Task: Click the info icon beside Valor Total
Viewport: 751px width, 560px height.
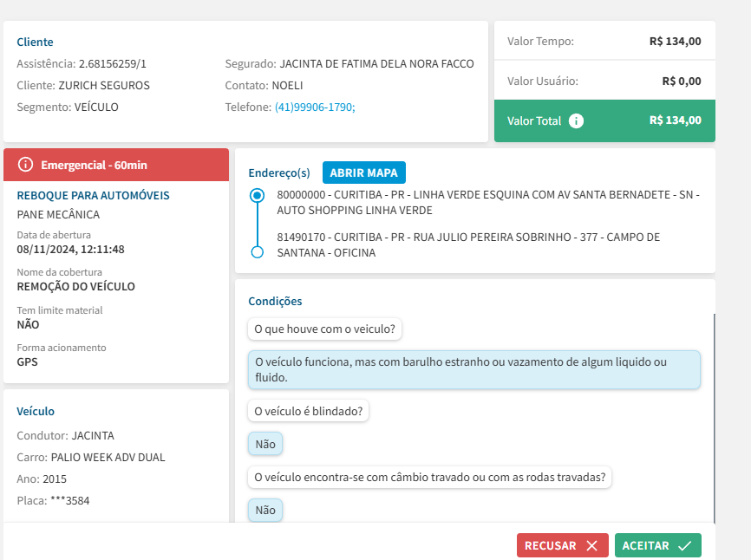Action: click(x=577, y=121)
